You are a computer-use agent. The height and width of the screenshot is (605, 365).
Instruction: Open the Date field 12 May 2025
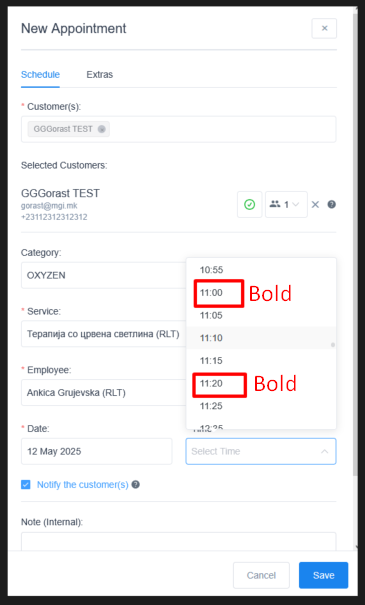(x=96, y=451)
